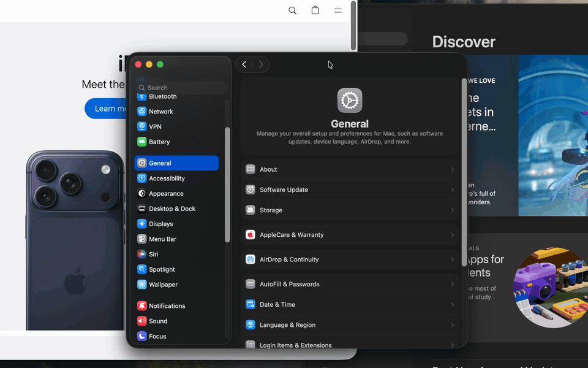Expand the Storage row chevron
The image size is (588, 368).
[452, 210]
